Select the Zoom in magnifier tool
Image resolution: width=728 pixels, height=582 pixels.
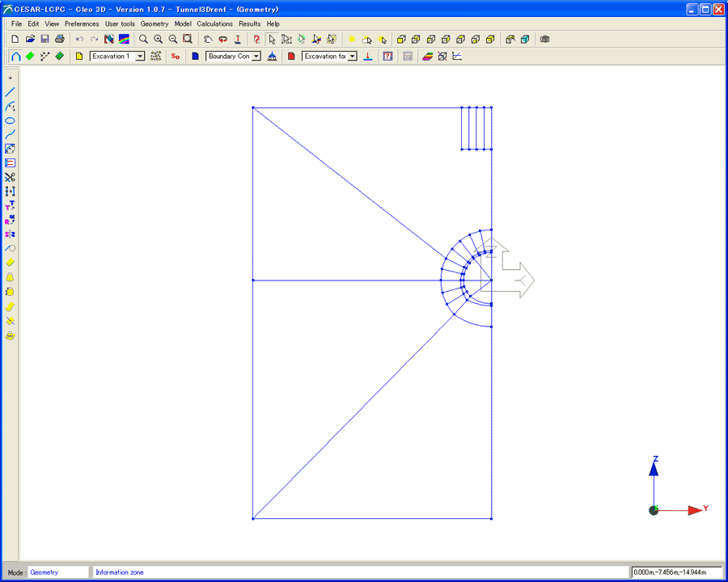tap(159, 39)
